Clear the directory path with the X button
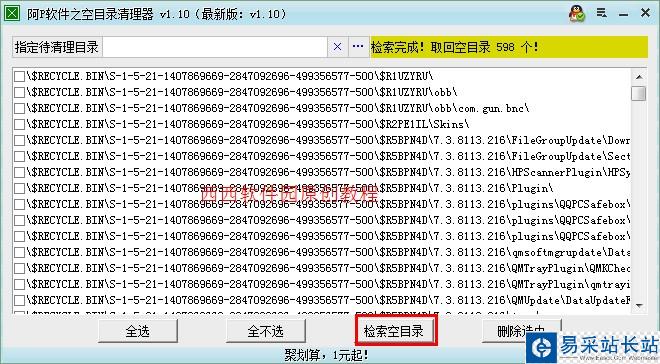 click(x=338, y=47)
